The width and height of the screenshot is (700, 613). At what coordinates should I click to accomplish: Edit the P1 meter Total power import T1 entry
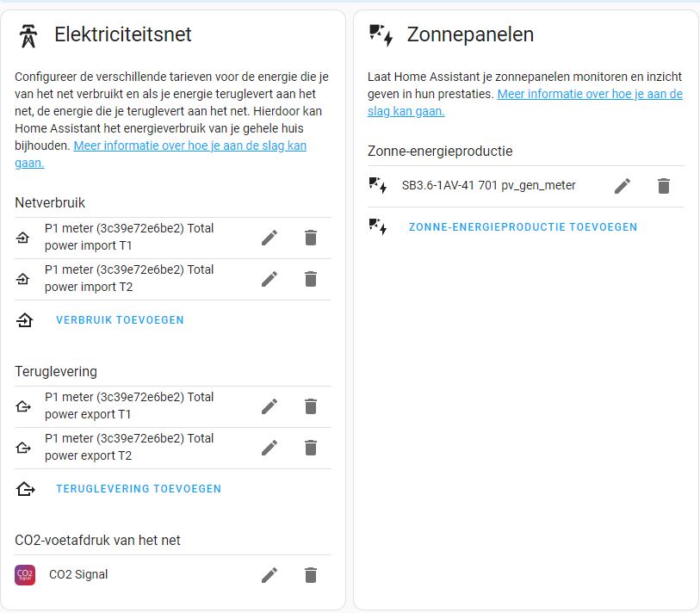(x=269, y=238)
